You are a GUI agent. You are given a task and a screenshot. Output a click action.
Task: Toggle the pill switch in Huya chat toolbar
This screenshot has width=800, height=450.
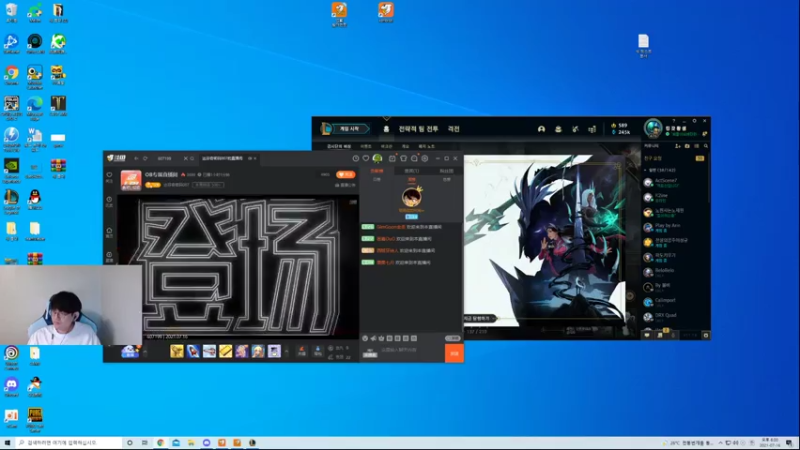pos(452,338)
